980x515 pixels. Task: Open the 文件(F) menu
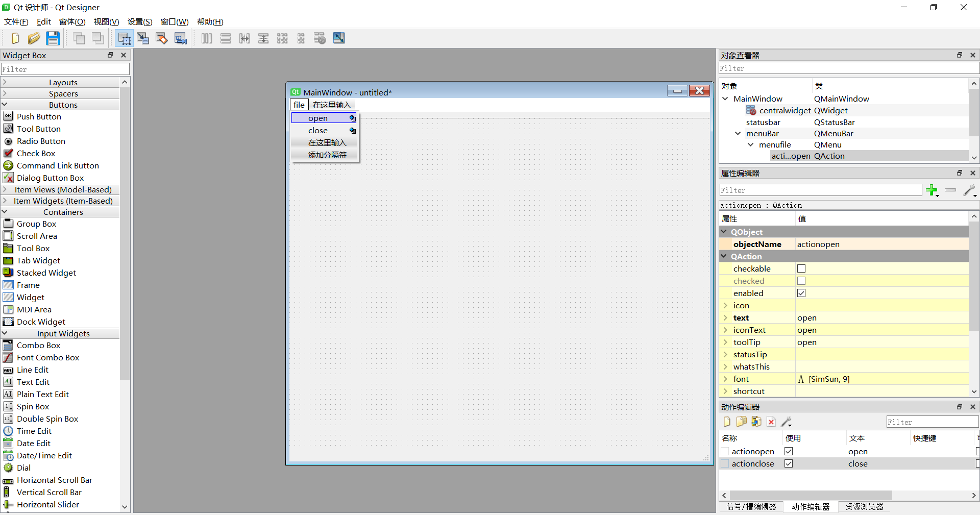pyautogui.click(x=16, y=21)
